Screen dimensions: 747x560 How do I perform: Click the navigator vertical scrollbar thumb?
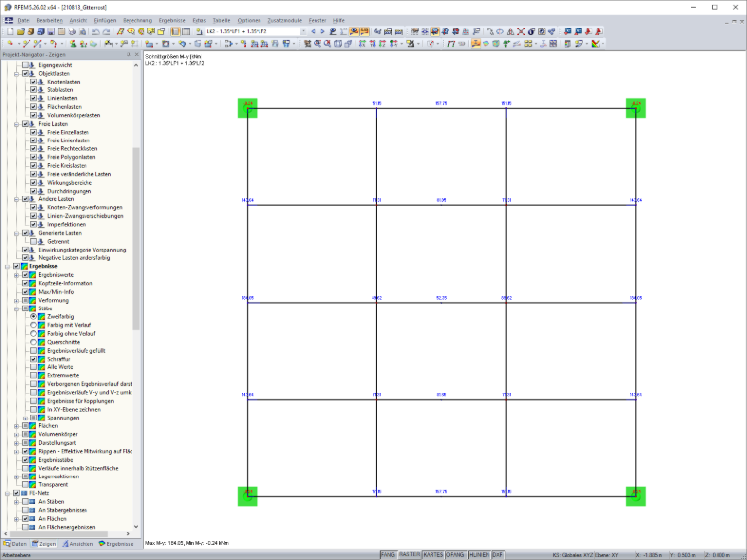pyautogui.click(x=136, y=239)
